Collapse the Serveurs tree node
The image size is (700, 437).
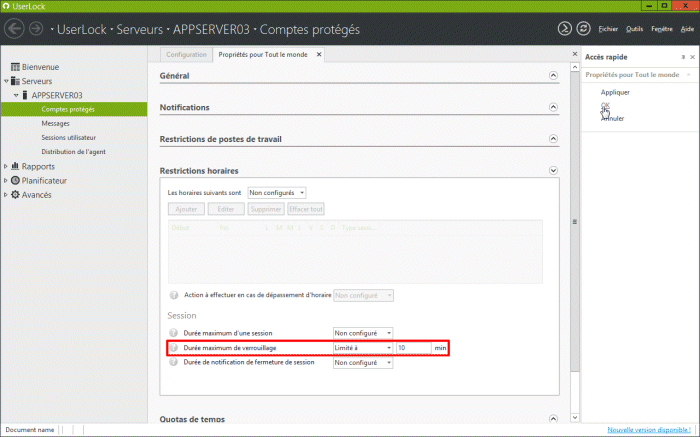pos(6,81)
